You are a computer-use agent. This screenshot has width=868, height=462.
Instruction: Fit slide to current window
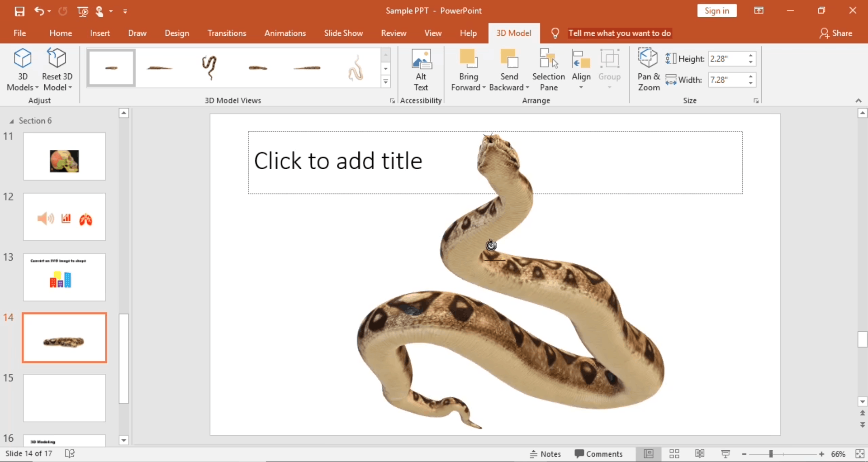(859, 454)
